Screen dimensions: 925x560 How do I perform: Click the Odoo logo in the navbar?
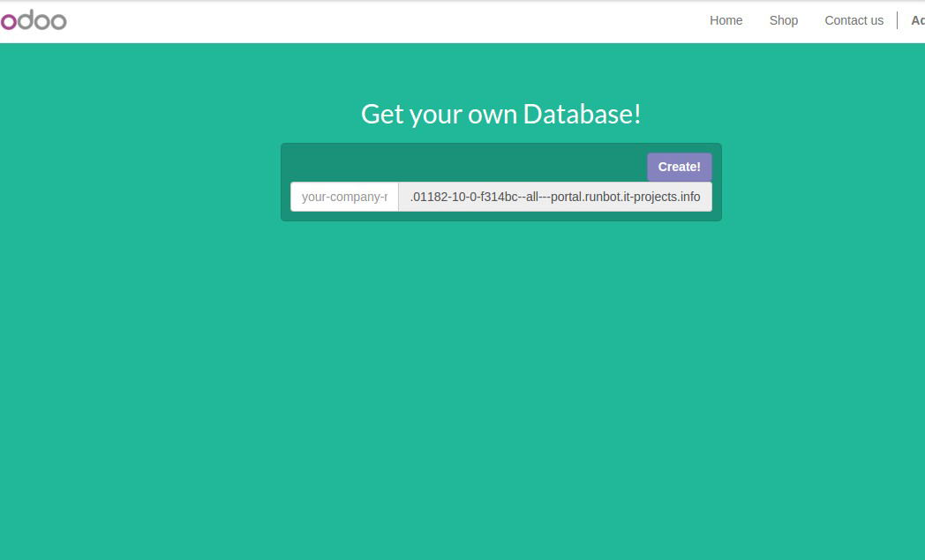click(x=33, y=20)
